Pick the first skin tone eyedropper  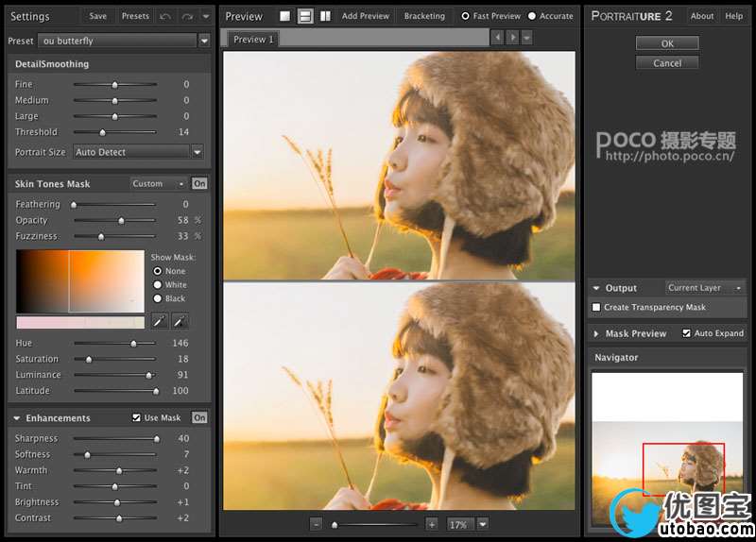[161, 322]
